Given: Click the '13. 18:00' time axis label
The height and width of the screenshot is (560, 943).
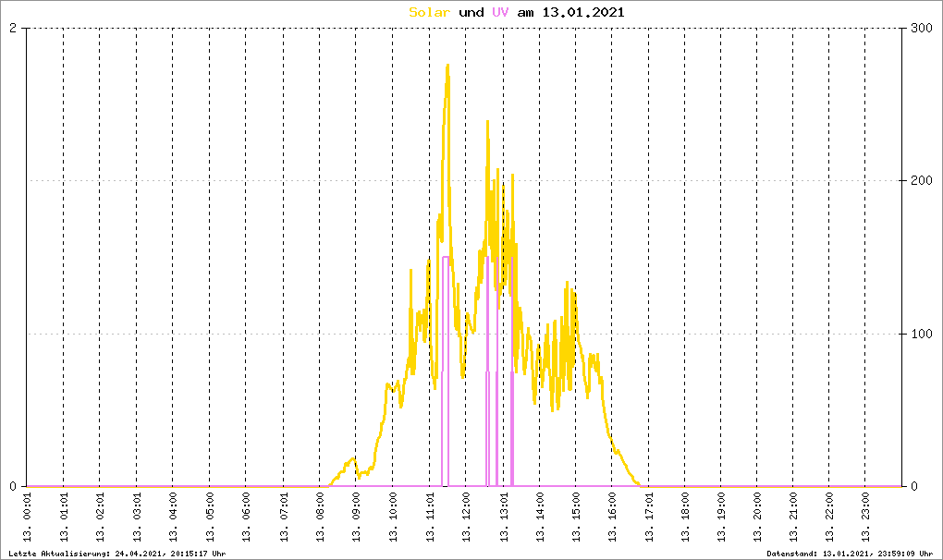Looking at the screenshot, I should pos(685,517).
